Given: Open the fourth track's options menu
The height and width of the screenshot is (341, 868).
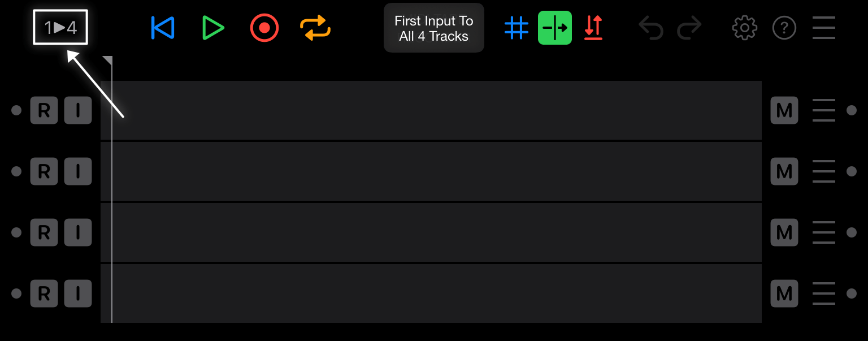Looking at the screenshot, I should (824, 293).
